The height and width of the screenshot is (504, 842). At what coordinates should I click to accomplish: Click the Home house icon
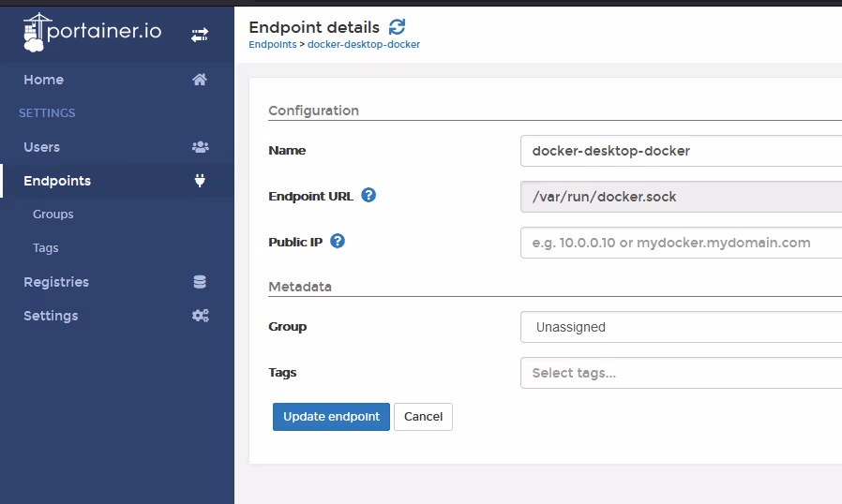pos(200,80)
